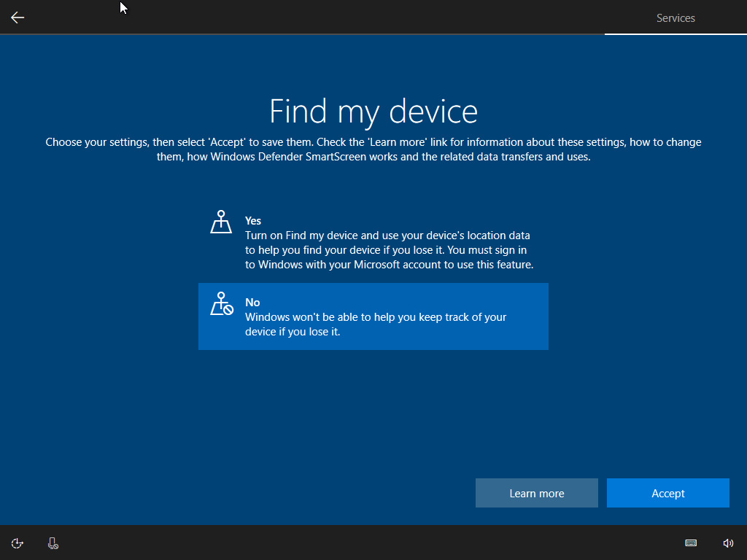Select the No option heading
This screenshot has height=560, width=747.
pos(252,303)
